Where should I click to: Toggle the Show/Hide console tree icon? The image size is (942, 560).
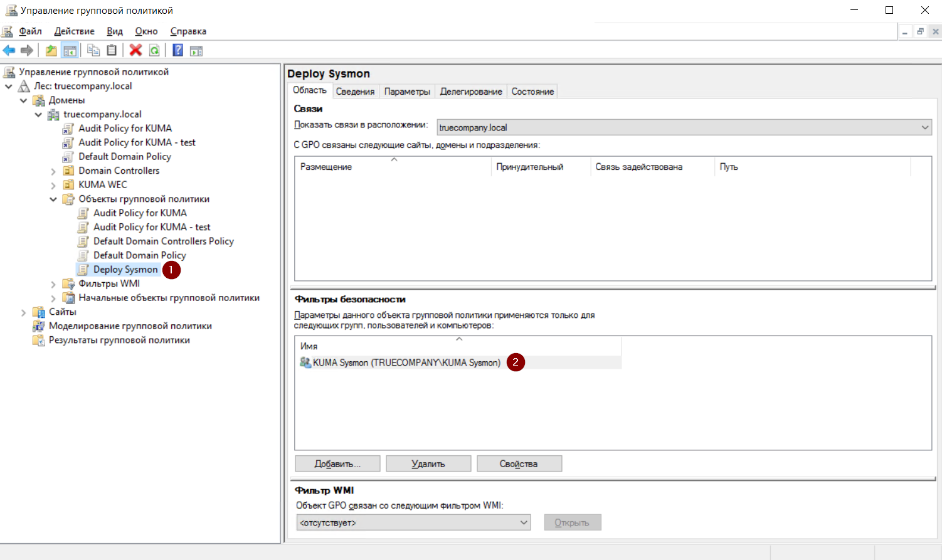pyautogui.click(x=70, y=51)
